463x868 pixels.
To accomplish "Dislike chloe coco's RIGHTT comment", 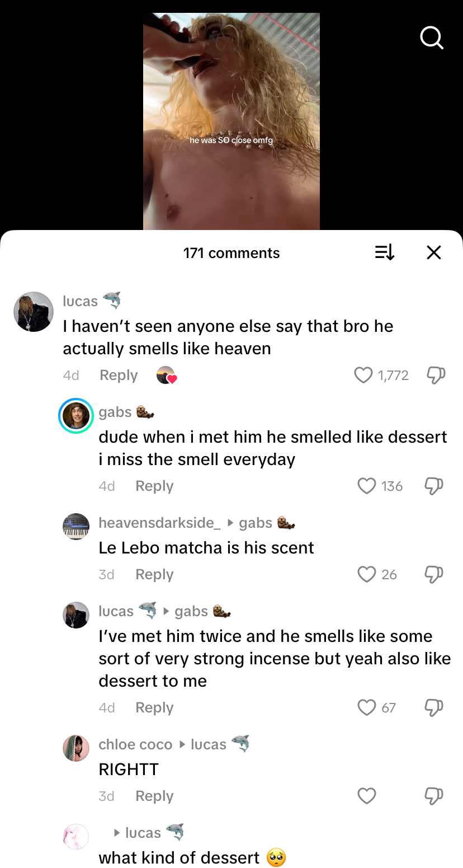I will [x=434, y=796].
